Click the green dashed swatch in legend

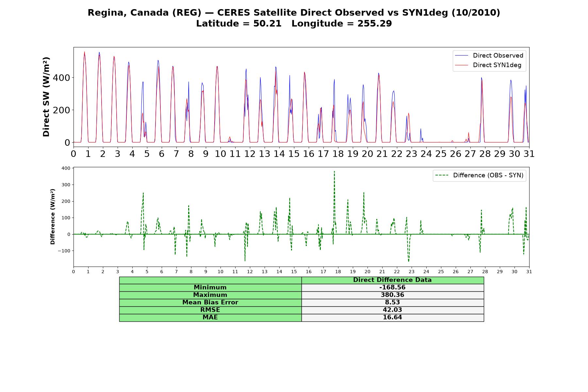[x=442, y=175]
